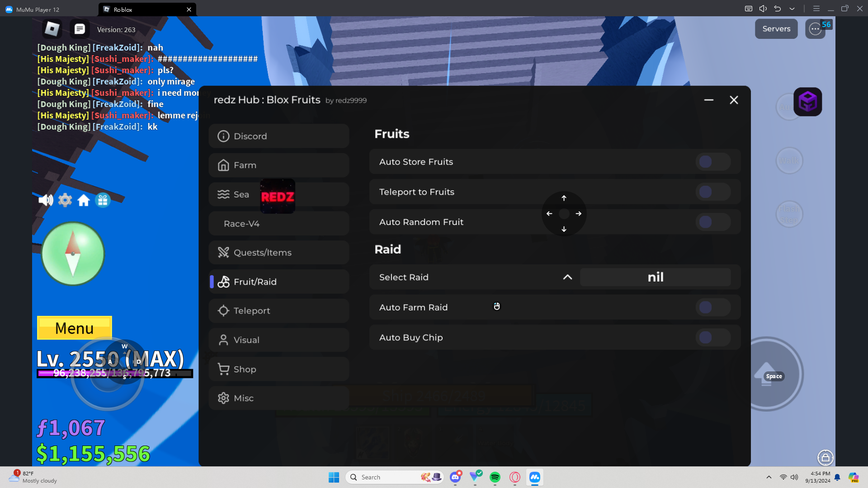Screen dimensions: 868x488
Task: Select the Fruit/Raid tab
Action: [x=279, y=282]
